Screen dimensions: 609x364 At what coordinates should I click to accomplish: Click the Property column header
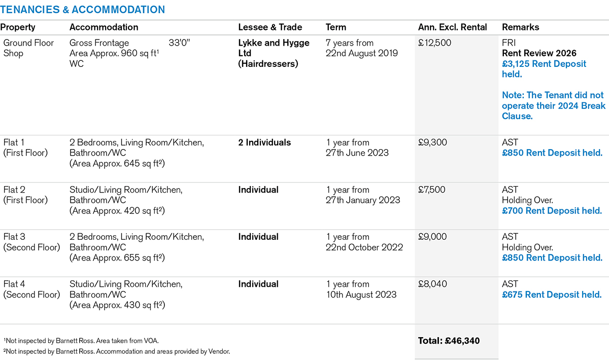(18, 27)
